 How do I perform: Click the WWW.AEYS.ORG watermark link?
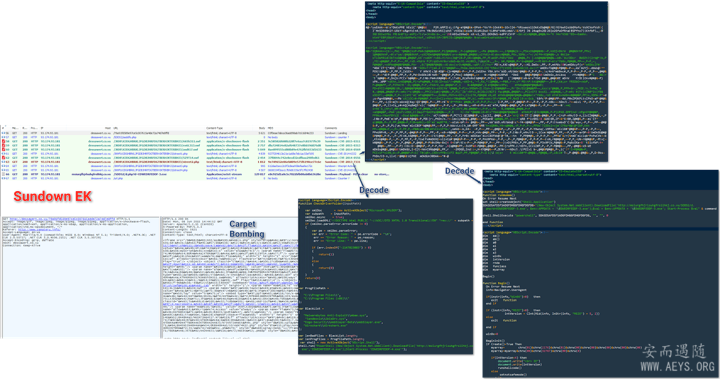tap(677, 367)
